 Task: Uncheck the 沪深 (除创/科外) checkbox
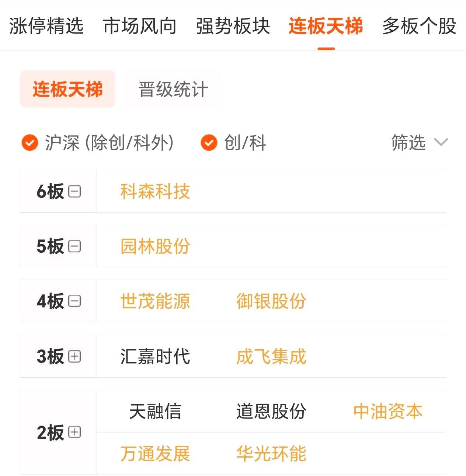[30, 143]
